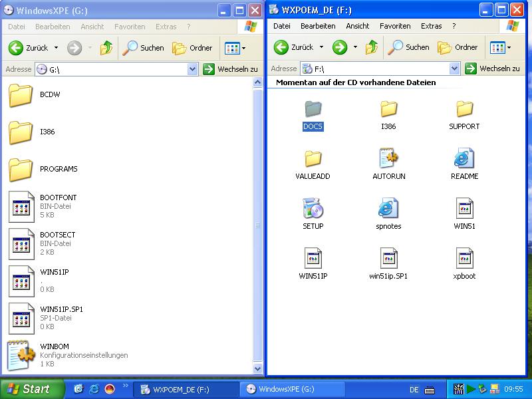
Task: Expand the address dropdown in F: window
Action: click(x=454, y=68)
